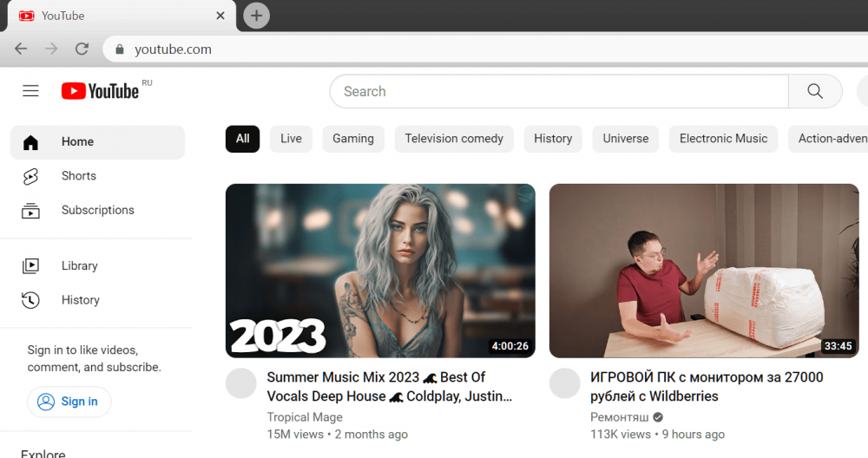Viewport: 868px width, 458px height.
Task: Click the Explore section heading
Action: (x=43, y=454)
